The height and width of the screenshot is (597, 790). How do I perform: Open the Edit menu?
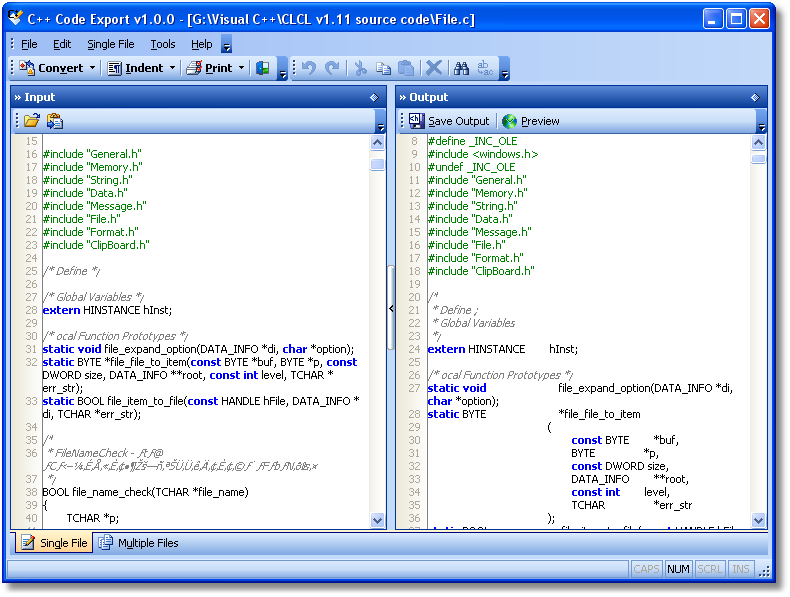62,44
